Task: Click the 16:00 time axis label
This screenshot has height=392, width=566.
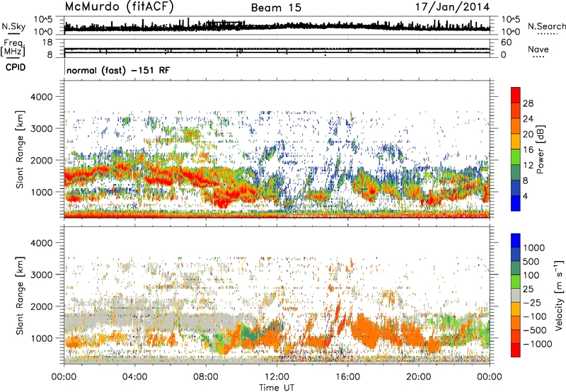Action: click(348, 377)
